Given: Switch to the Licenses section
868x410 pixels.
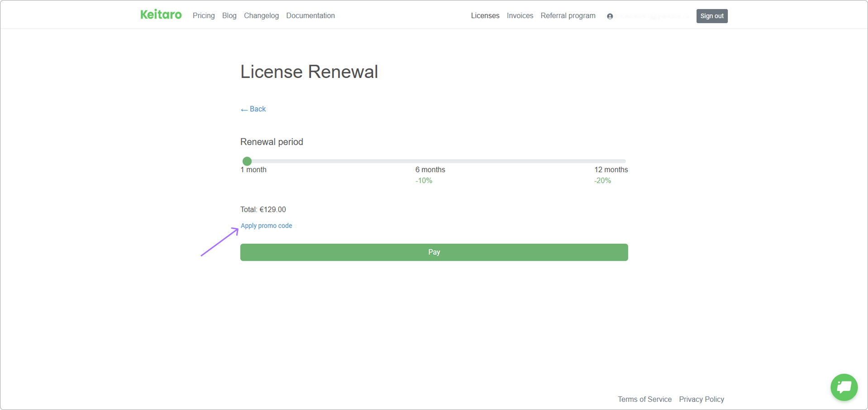Looking at the screenshot, I should coord(485,16).
